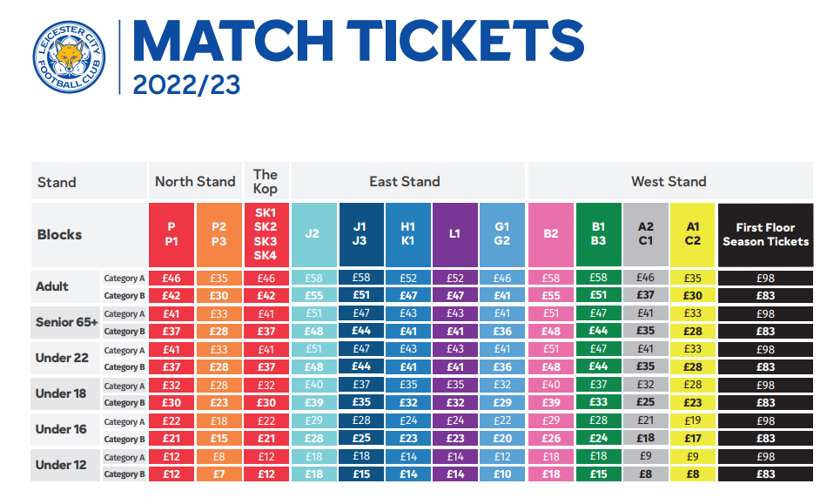Select the Senior 65+ row label
This screenshot has height=504, width=827.
65,322
